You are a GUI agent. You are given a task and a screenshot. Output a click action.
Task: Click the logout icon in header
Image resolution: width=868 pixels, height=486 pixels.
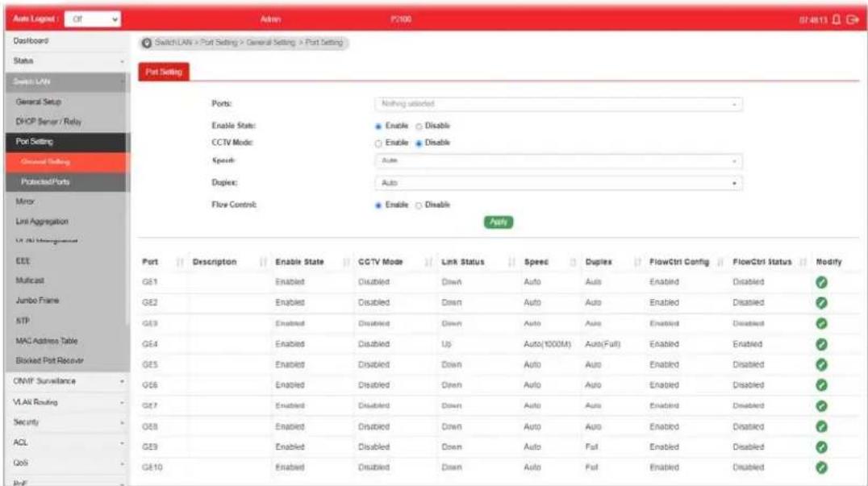click(x=853, y=19)
